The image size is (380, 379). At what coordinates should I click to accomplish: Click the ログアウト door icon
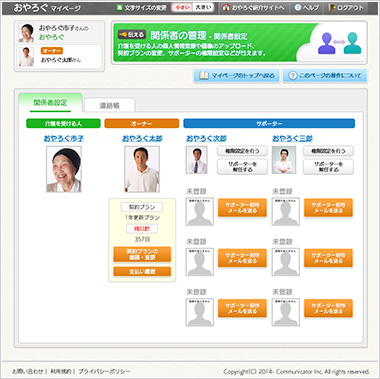(x=332, y=7)
